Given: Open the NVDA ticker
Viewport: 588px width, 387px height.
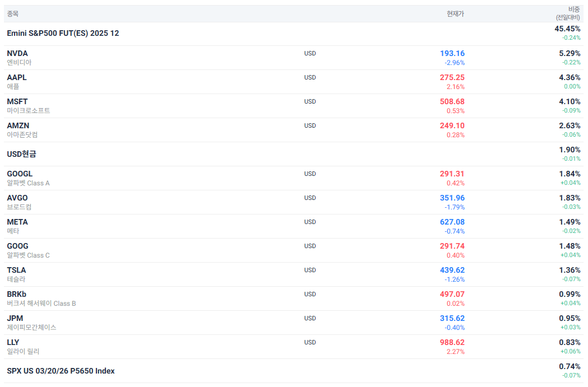Looking at the screenshot, I should (x=17, y=53).
